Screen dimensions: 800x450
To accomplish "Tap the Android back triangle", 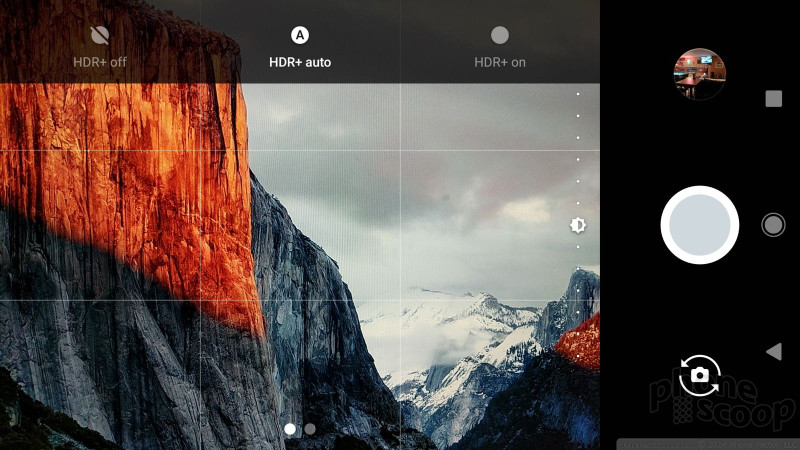I will click(x=774, y=352).
